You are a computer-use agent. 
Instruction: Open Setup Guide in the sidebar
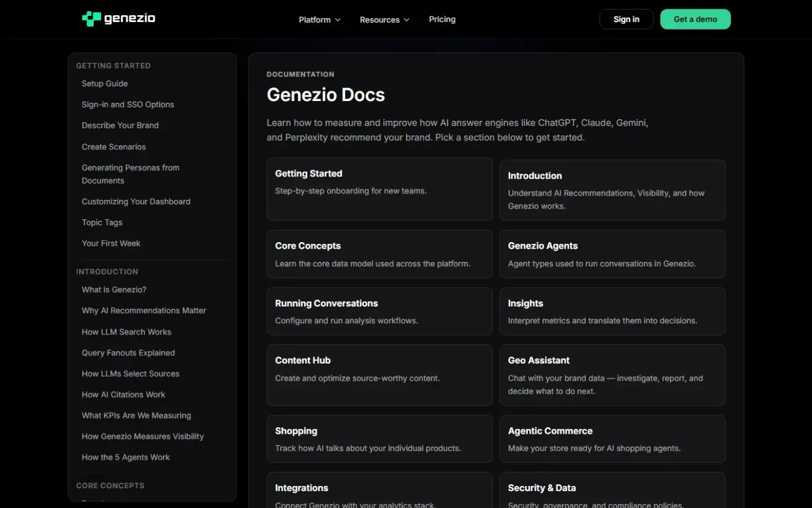click(x=104, y=84)
